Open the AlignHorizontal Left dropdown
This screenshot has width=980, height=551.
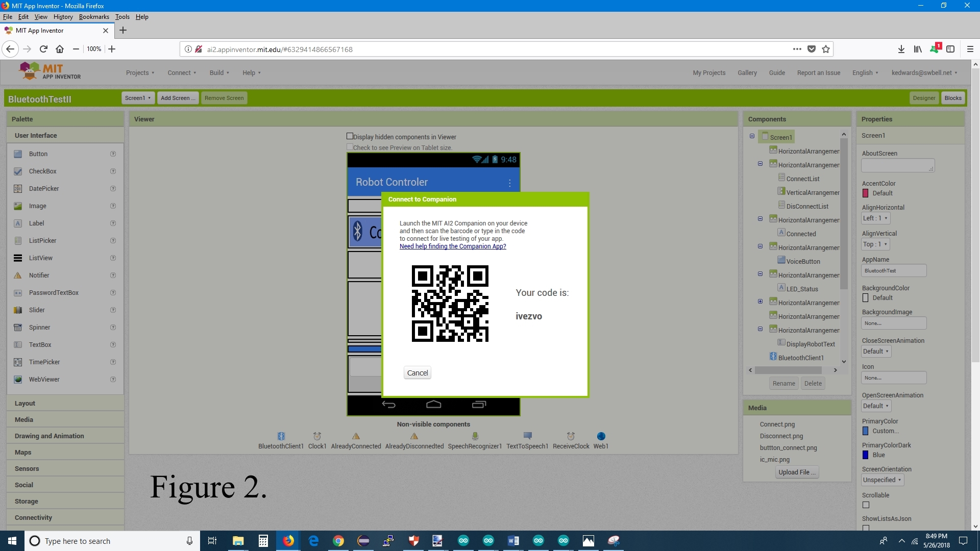coord(875,218)
